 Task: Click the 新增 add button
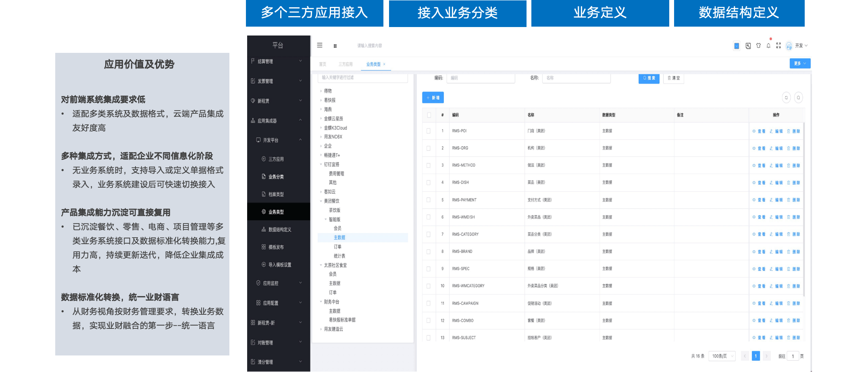click(433, 98)
